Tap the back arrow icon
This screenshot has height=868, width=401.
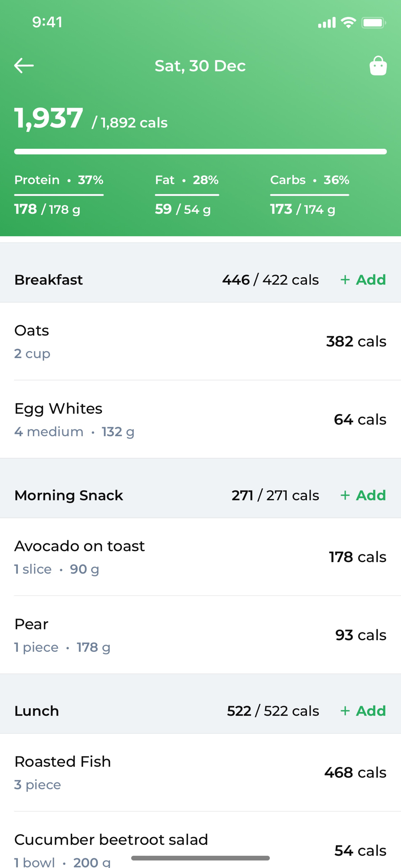point(24,66)
